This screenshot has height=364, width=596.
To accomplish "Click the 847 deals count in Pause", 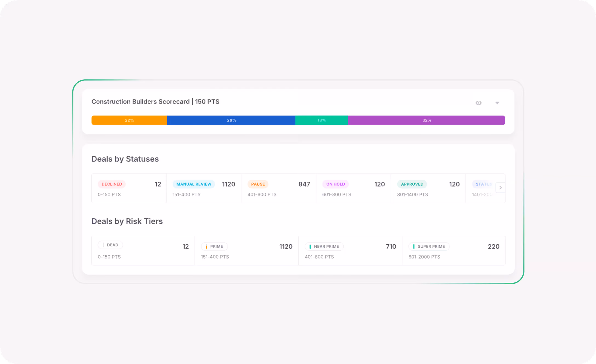I will coord(304,184).
